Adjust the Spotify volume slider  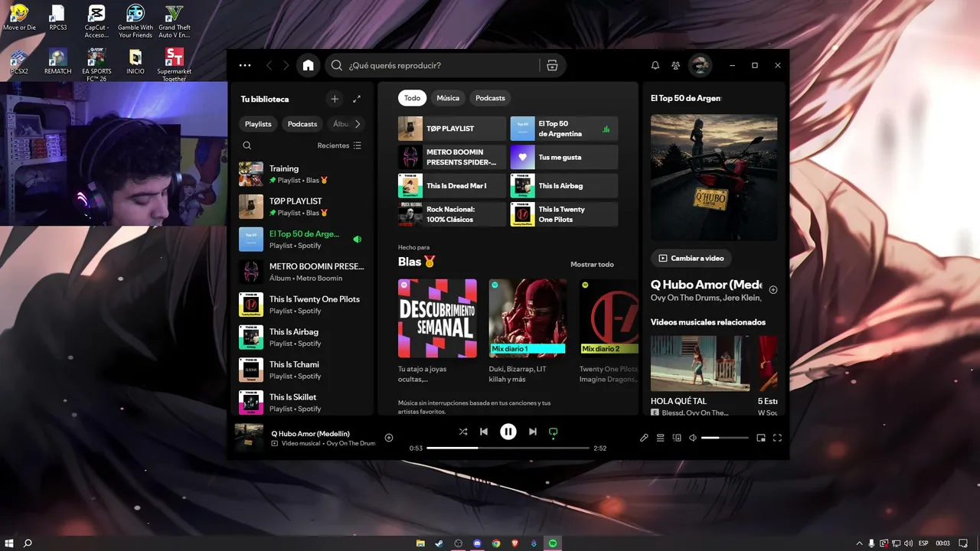point(725,438)
